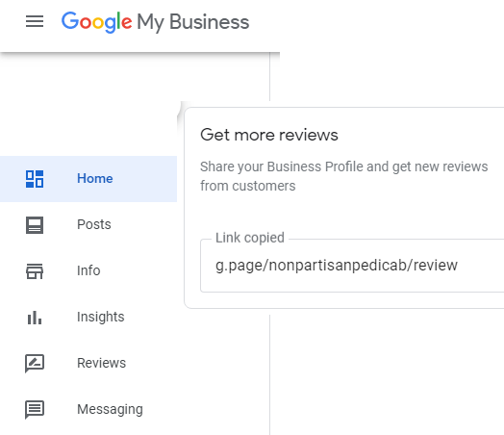Viewport: 504px width, 435px height.
Task: Click the Google My Business logo
Action: point(155,22)
